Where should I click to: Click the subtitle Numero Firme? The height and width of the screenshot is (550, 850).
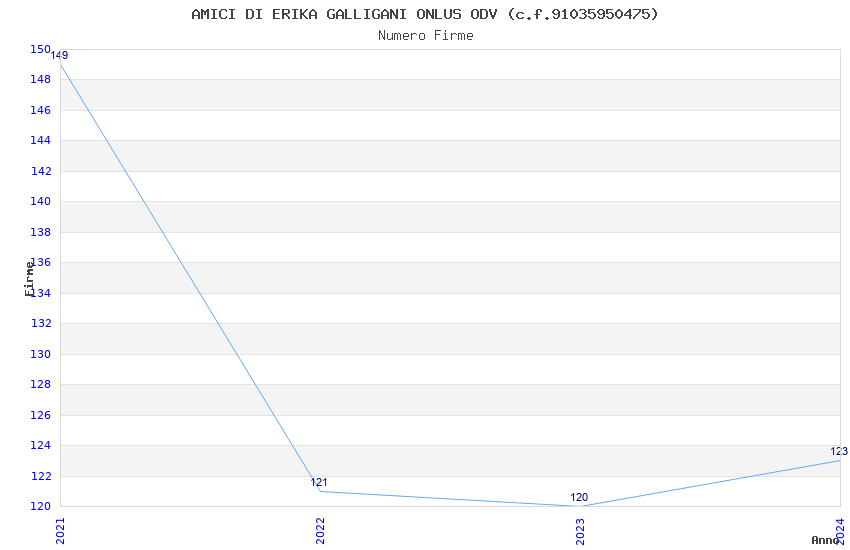[x=426, y=36]
